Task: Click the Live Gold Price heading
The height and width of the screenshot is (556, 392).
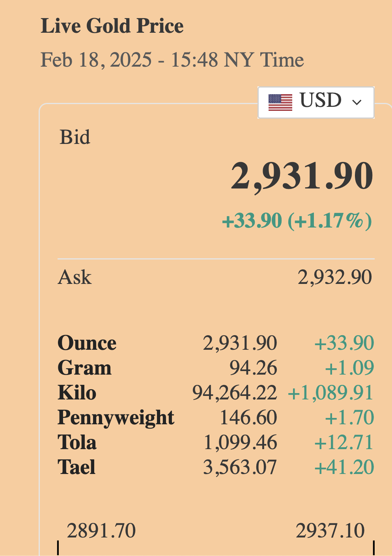Action: 112,26
